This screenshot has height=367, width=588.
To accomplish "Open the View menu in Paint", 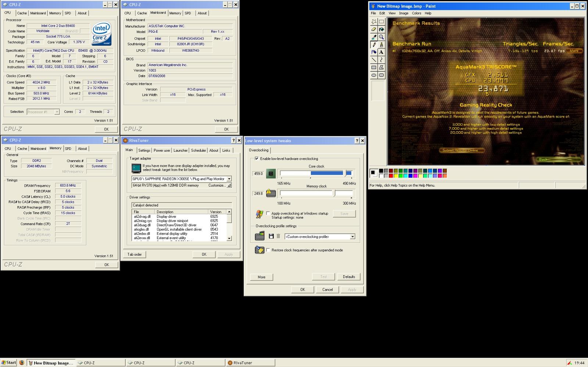I will point(392,13).
